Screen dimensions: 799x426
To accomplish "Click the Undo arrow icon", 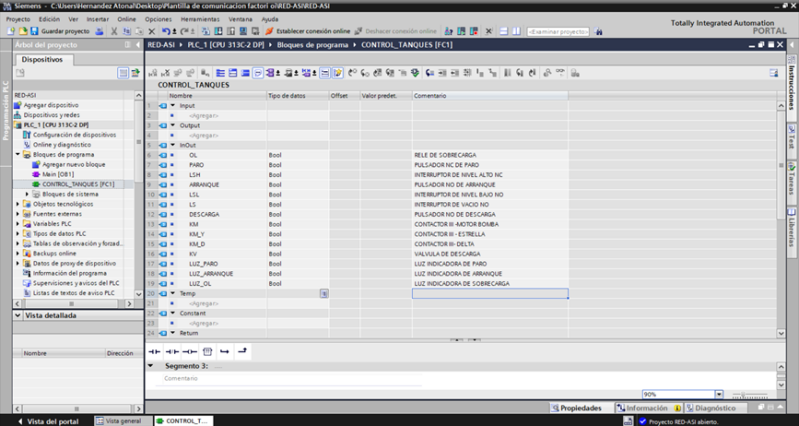I will (x=164, y=31).
